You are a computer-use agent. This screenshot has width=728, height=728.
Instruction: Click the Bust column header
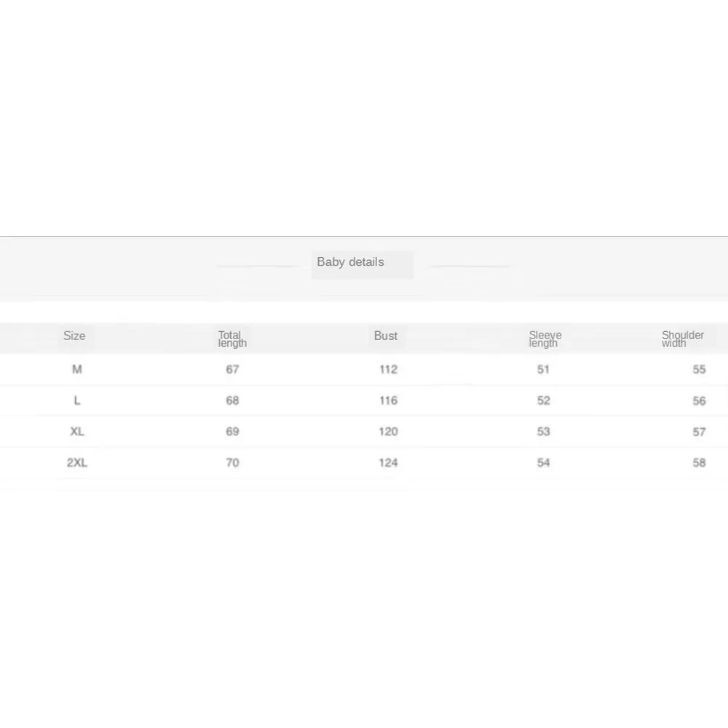tap(386, 336)
